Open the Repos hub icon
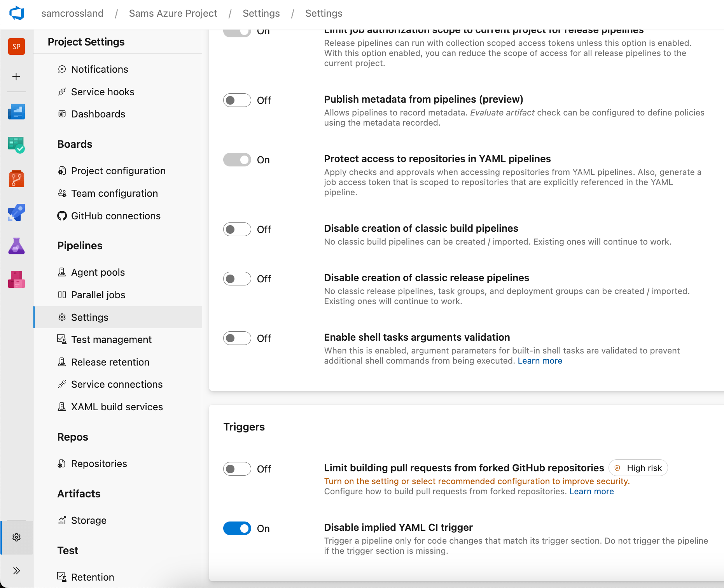 tap(16, 179)
